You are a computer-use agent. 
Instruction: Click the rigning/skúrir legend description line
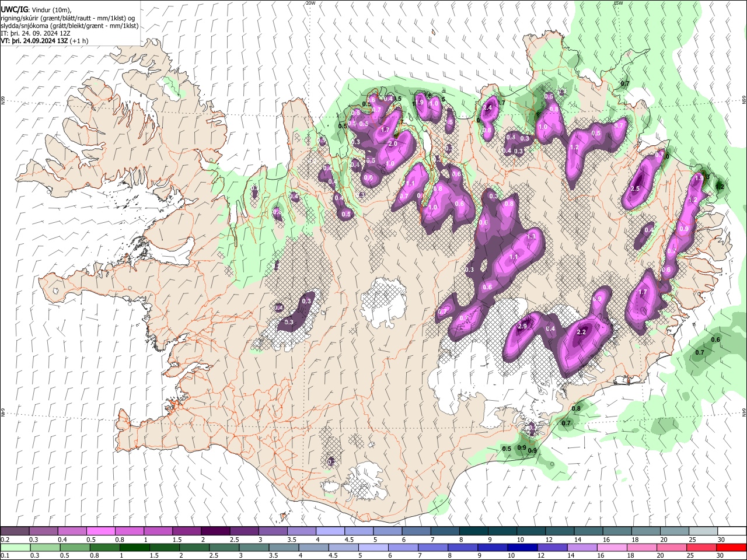tap(68, 18)
